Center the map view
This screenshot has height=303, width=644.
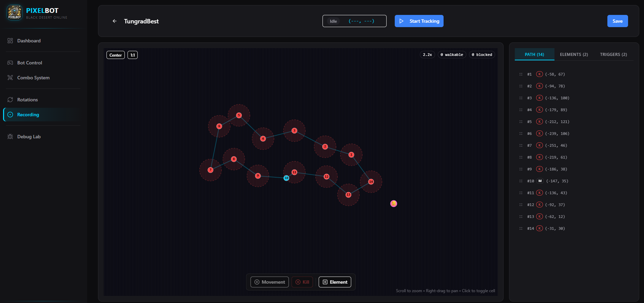[x=116, y=55]
